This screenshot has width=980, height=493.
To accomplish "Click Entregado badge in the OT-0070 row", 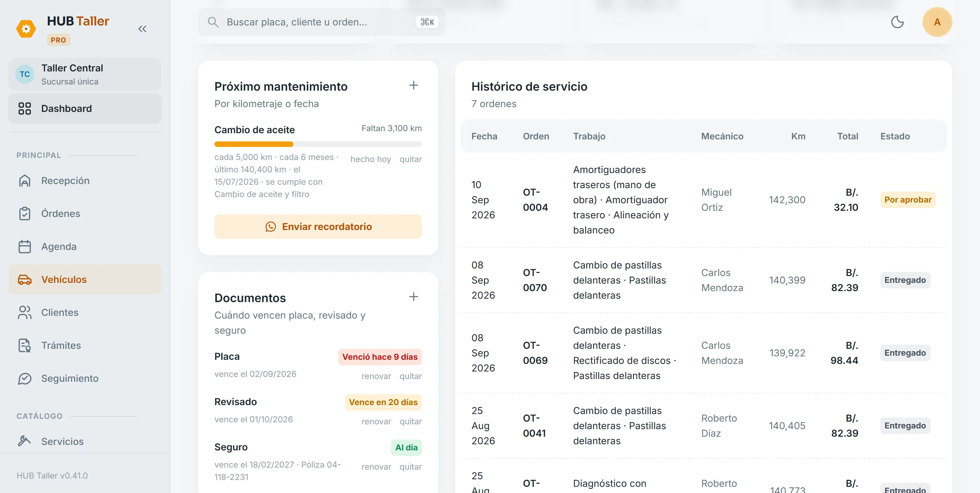I will click(x=905, y=280).
